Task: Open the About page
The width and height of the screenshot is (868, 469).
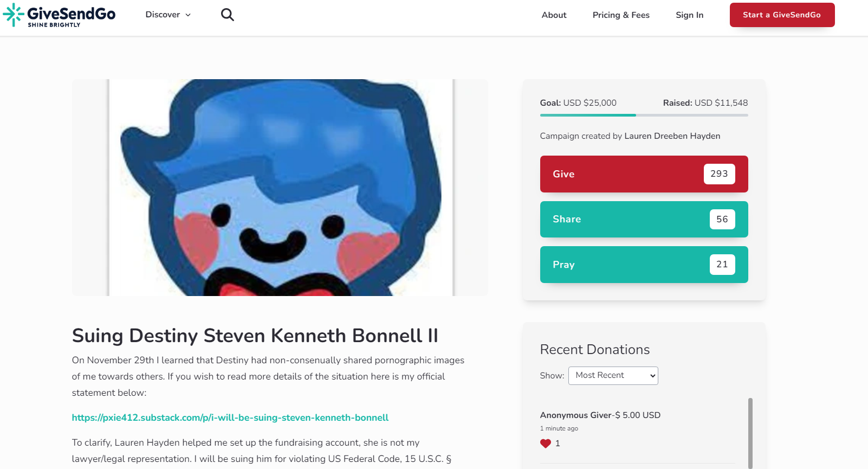Action: pyautogui.click(x=554, y=15)
